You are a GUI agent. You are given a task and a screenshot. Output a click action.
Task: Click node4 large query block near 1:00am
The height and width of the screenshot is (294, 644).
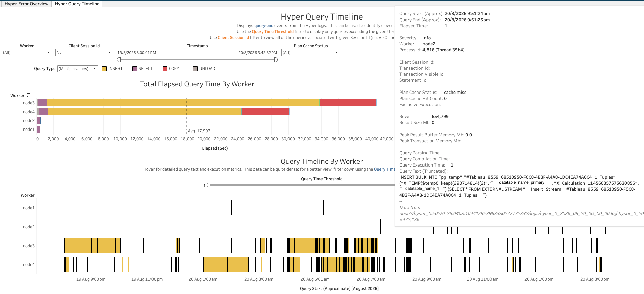point(226,264)
